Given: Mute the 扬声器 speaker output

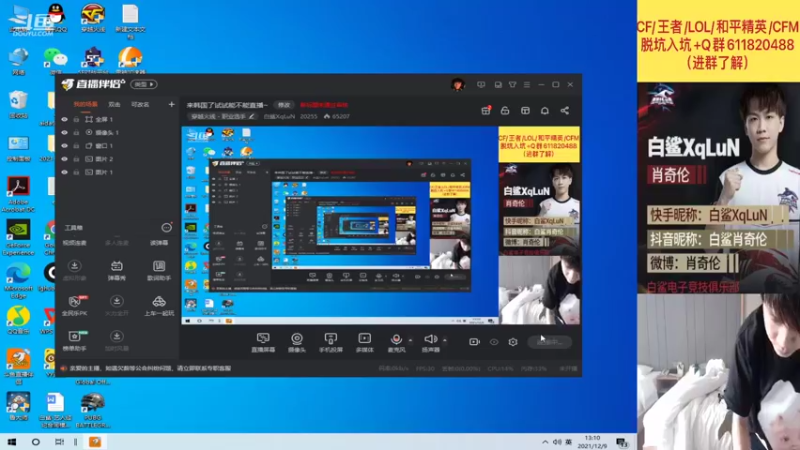Looking at the screenshot, I should tap(431, 342).
